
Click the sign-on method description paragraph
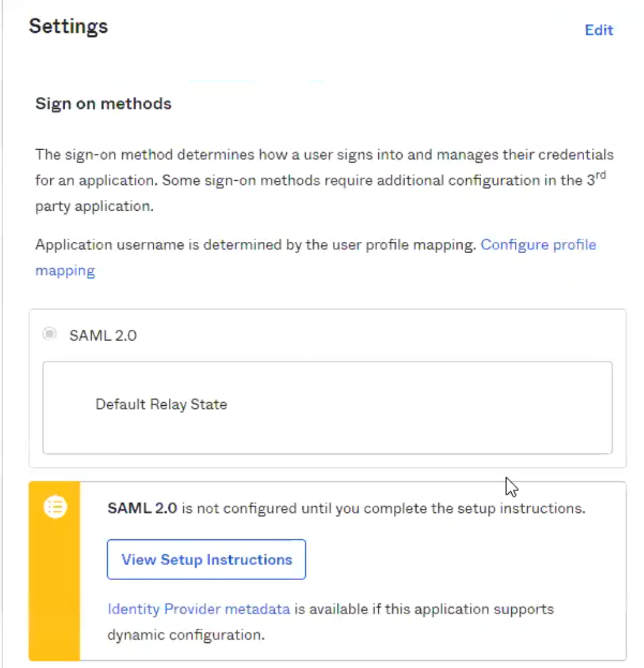324,180
